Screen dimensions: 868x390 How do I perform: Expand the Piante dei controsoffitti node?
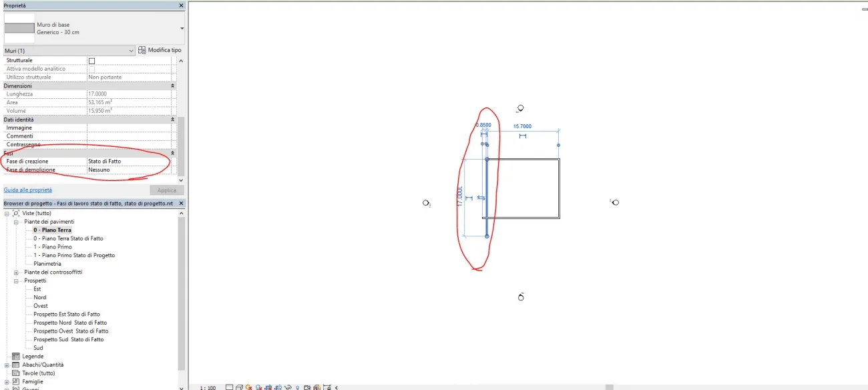point(17,272)
